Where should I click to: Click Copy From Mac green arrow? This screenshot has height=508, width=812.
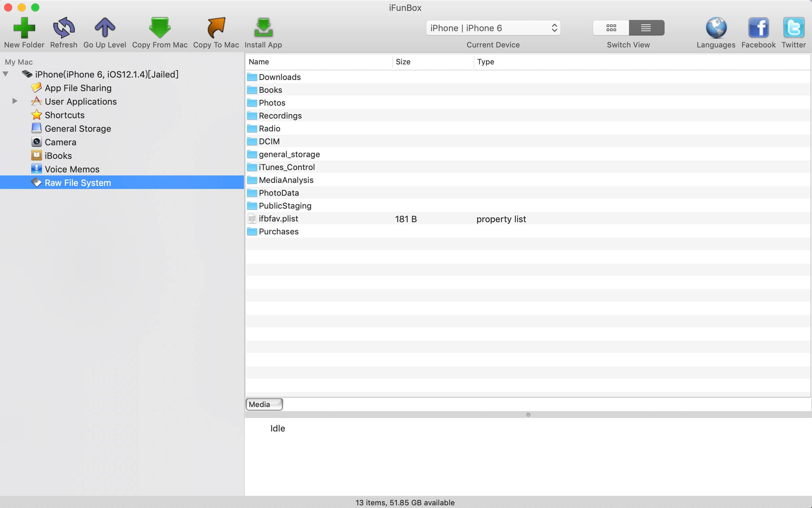click(160, 27)
